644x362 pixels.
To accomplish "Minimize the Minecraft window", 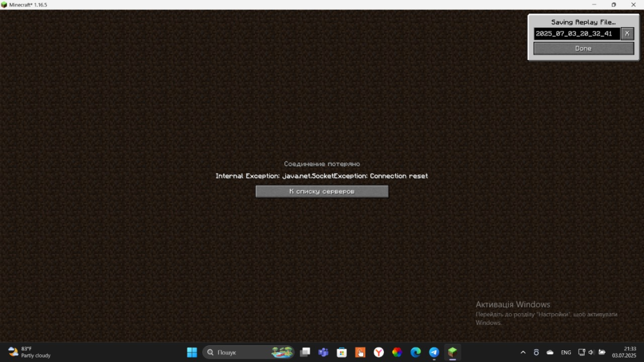I will (x=594, y=5).
